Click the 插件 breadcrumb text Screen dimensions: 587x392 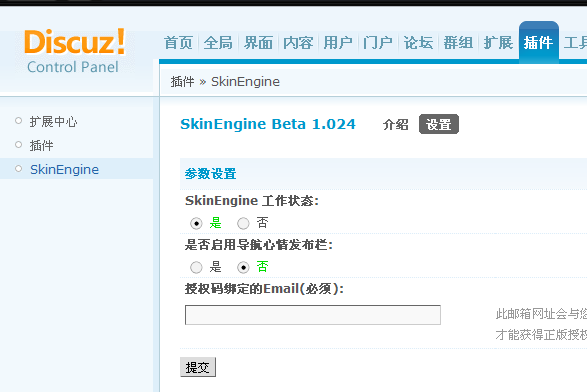(x=182, y=81)
